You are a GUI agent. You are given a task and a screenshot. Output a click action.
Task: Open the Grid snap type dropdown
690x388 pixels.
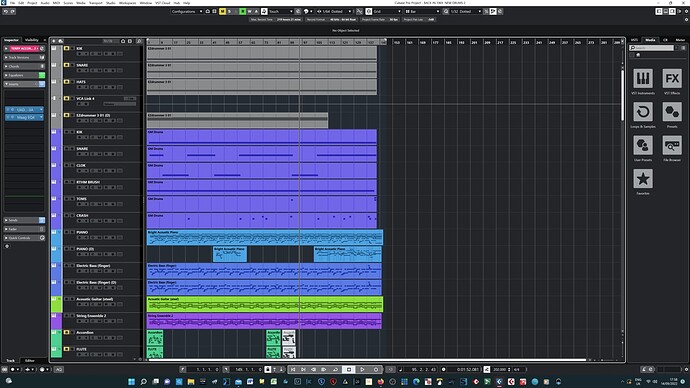(386, 11)
